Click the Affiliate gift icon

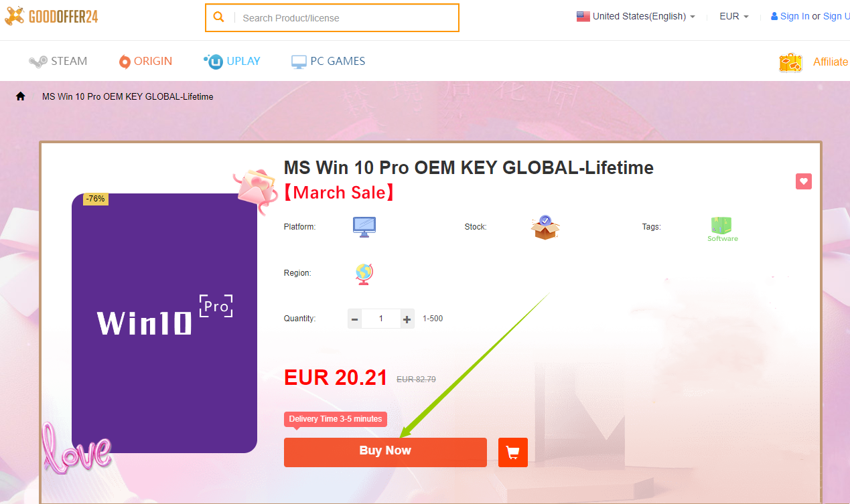click(x=791, y=62)
